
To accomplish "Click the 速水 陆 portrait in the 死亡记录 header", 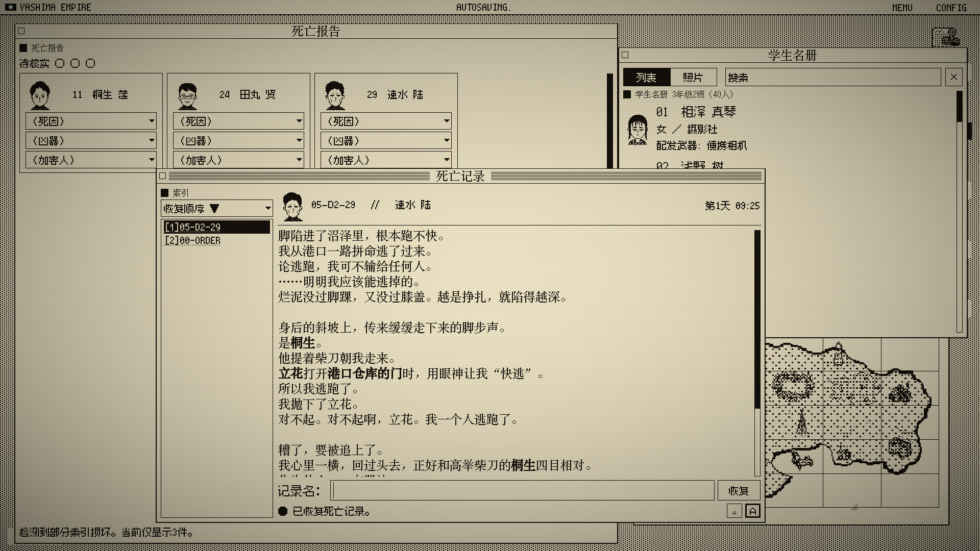I will tap(292, 206).
